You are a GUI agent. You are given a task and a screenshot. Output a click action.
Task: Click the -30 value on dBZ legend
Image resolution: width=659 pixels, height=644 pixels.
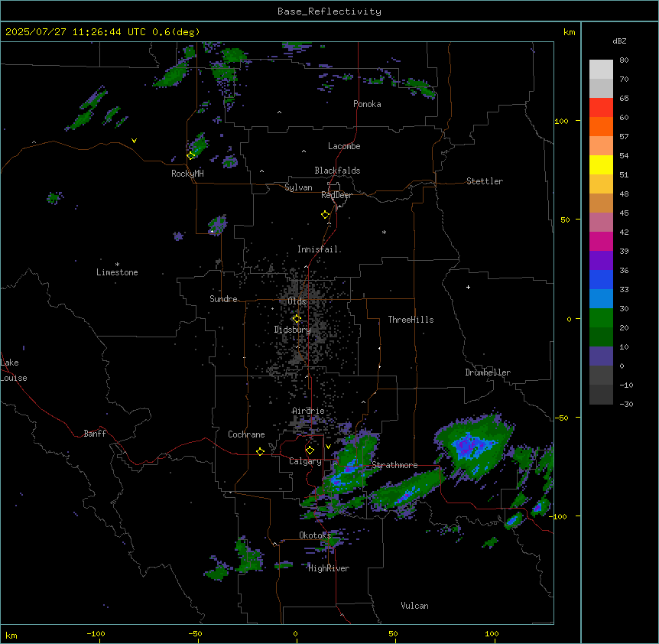[626, 404]
